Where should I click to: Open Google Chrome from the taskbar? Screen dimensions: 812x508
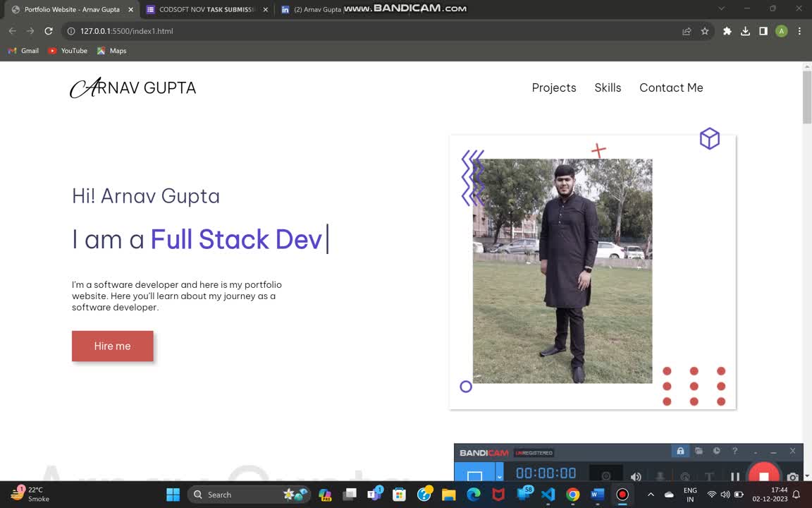pyautogui.click(x=573, y=495)
